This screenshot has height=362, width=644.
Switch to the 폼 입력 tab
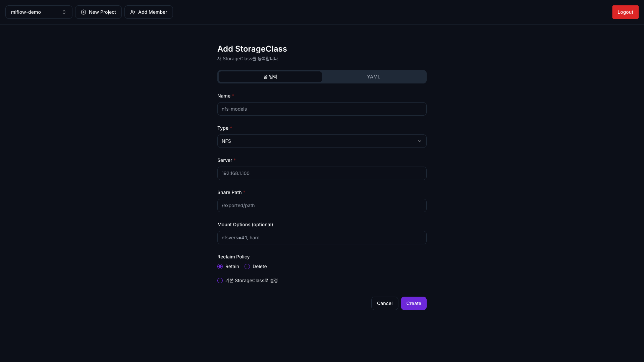pos(270,77)
